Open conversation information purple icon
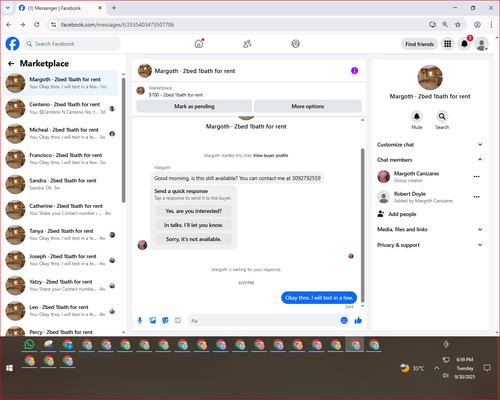The image size is (500, 400). [354, 71]
